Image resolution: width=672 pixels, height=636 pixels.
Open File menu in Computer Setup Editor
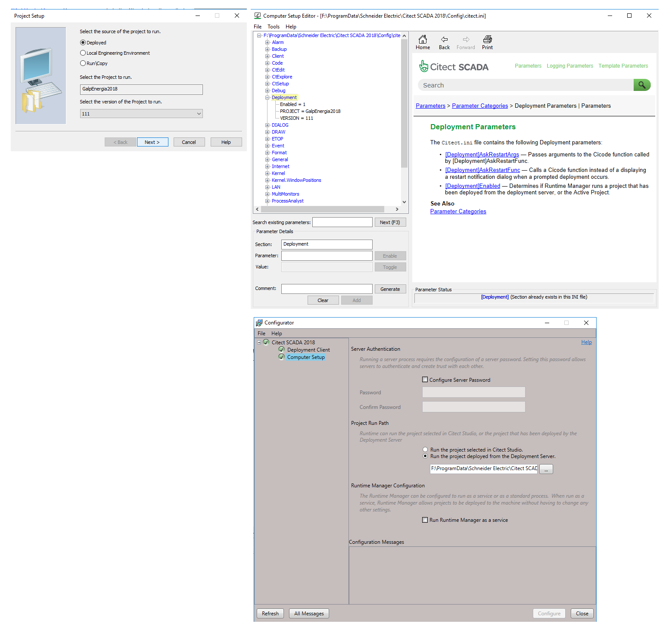coord(258,27)
